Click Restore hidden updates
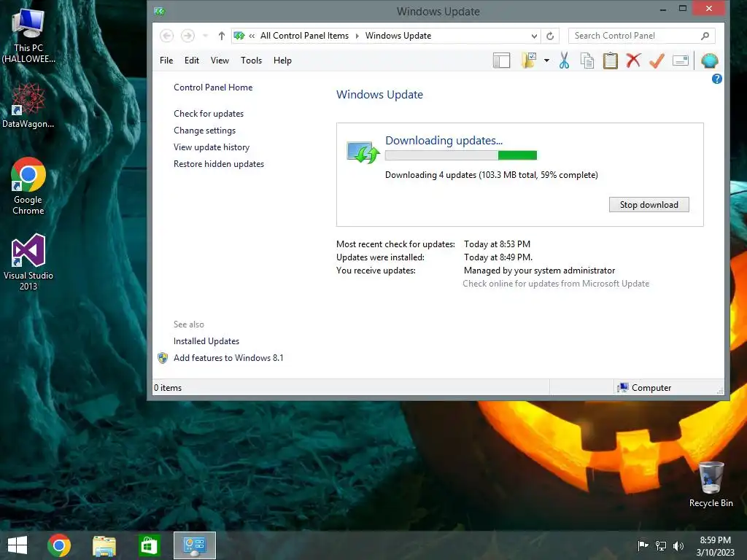The width and height of the screenshot is (747, 560). click(x=219, y=164)
